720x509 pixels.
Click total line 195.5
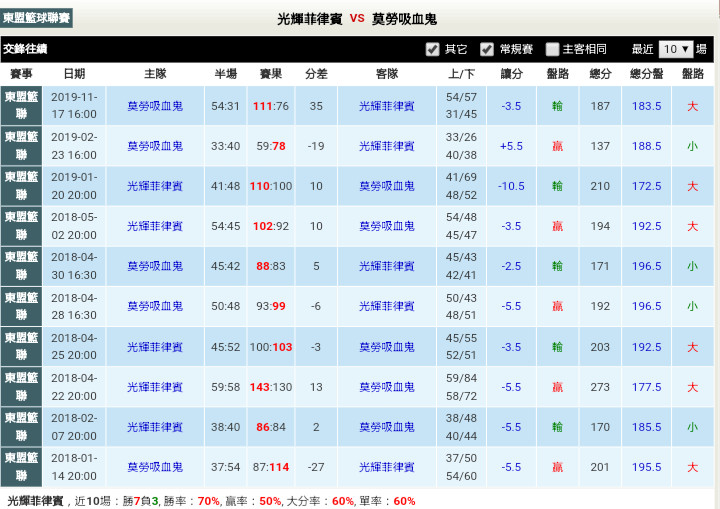tap(646, 467)
